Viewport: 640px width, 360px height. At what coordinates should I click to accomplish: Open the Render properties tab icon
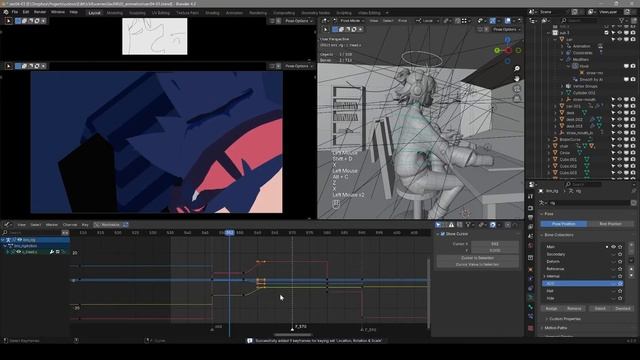[530, 208]
